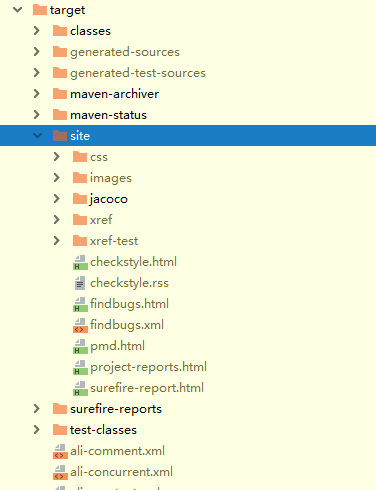Select the surefire-reports folder label
The height and width of the screenshot is (490, 376).
pyautogui.click(x=116, y=409)
